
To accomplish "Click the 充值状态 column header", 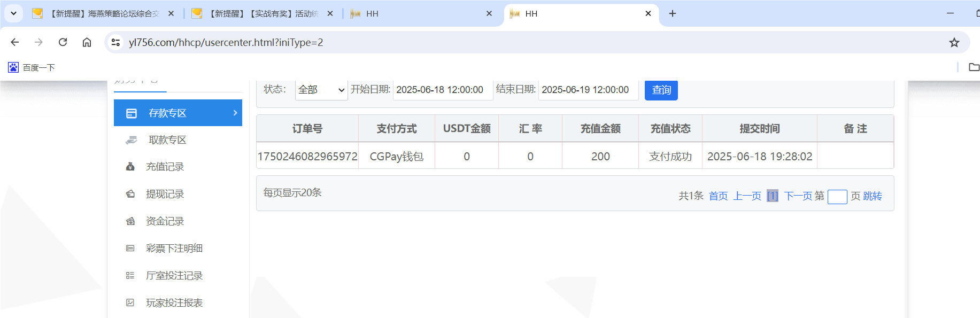I will [x=670, y=129].
